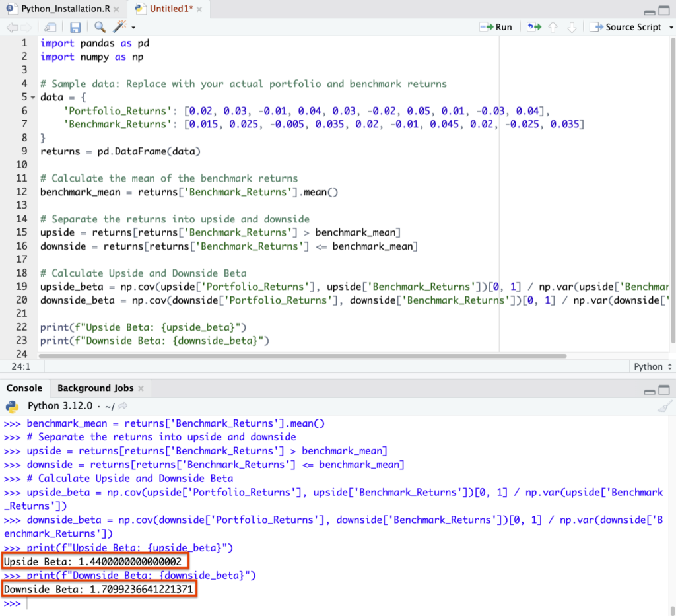Click the go to next section down arrow
This screenshot has width=676, height=616.
(x=572, y=27)
